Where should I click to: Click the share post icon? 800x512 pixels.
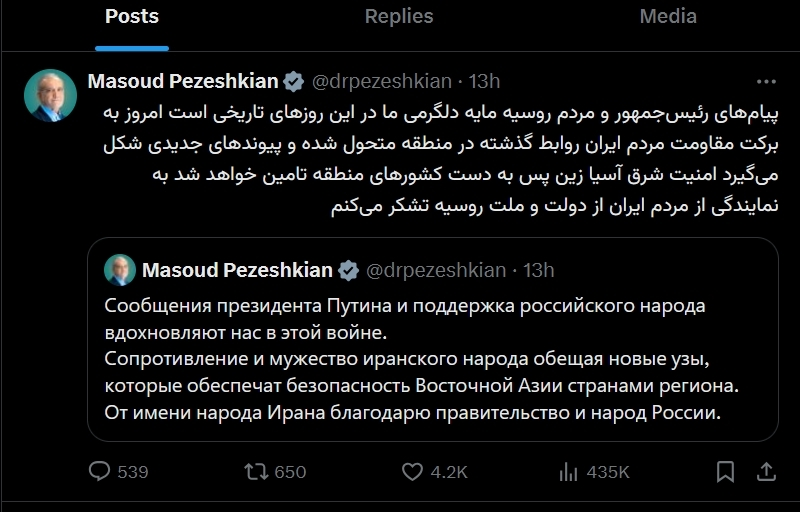coord(766,471)
